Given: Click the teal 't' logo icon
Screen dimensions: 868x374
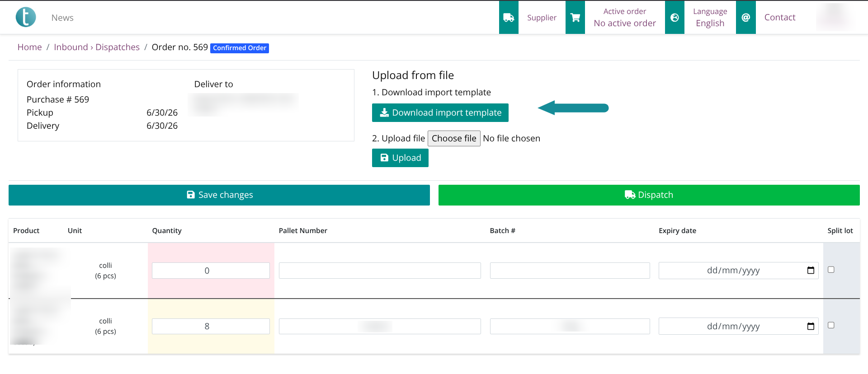Looking at the screenshot, I should point(26,17).
